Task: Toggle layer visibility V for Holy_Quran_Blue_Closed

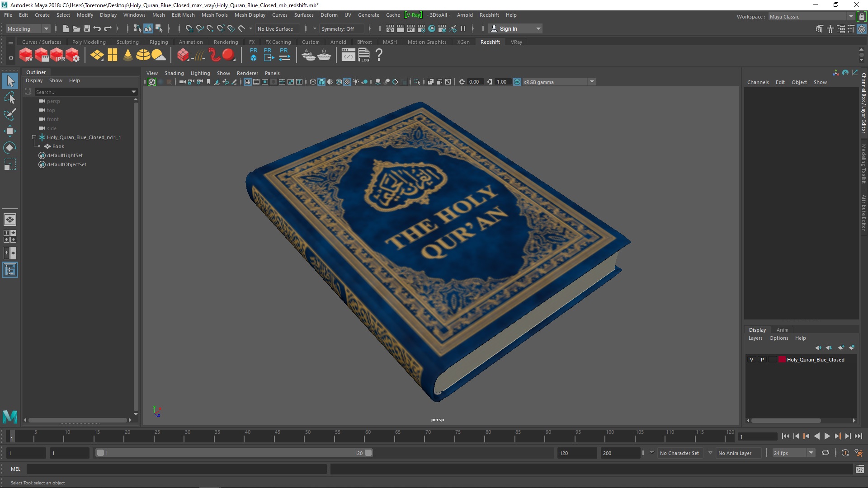Action: click(752, 360)
